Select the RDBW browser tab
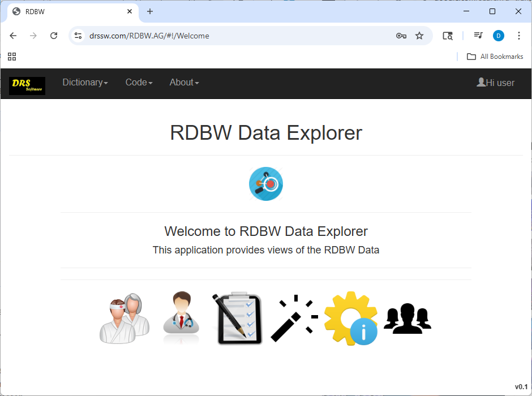 (x=68, y=11)
